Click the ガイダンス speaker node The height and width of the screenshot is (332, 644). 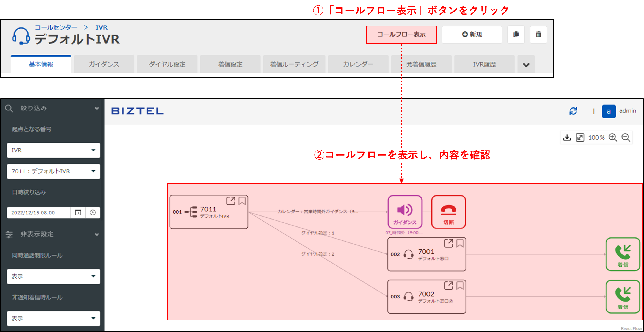pos(405,212)
